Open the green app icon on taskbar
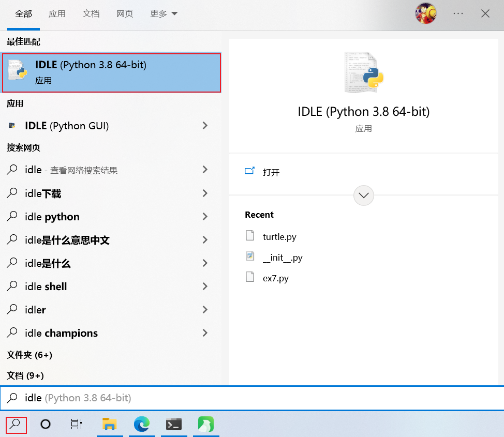Screen dimensions: 504x437 pyautogui.click(x=206, y=424)
